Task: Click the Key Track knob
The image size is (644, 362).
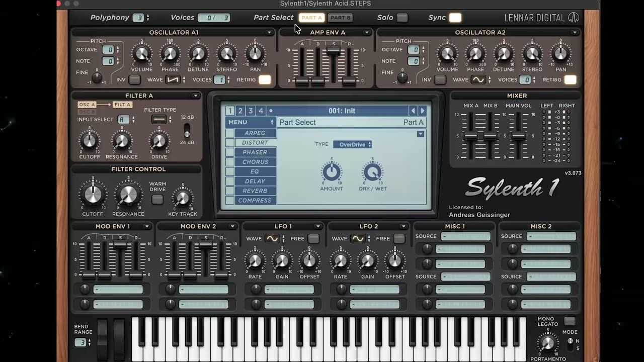Action: click(183, 199)
